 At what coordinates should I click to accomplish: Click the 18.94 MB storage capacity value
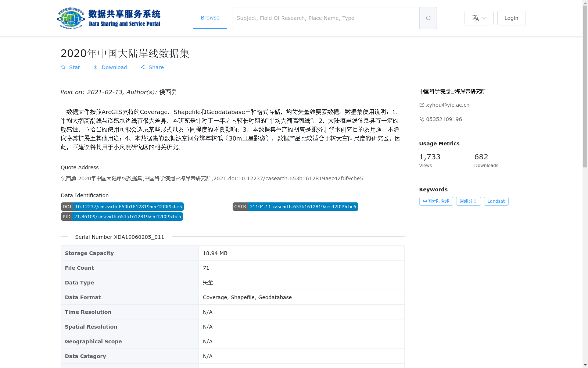pyautogui.click(x=215, y=253)
